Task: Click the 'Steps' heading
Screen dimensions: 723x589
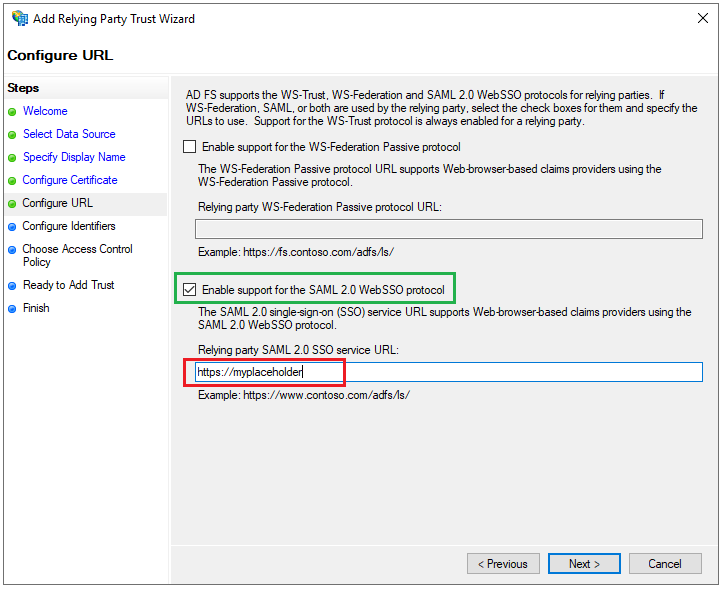Action: pyautogui.click(x=23, y=88)
